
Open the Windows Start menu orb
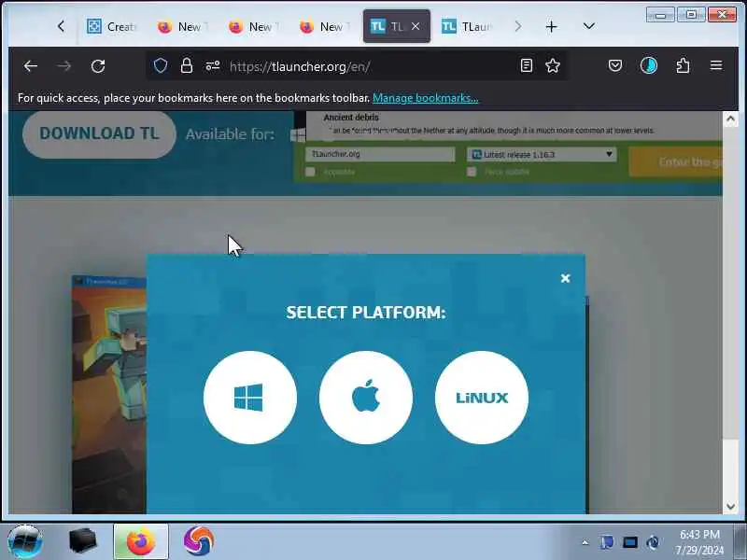[x=25, y=541]
